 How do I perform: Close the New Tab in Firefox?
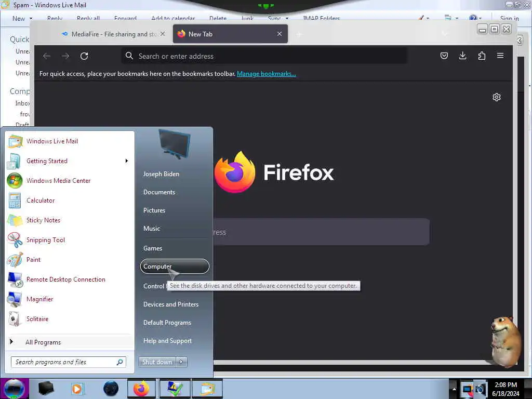279,34
